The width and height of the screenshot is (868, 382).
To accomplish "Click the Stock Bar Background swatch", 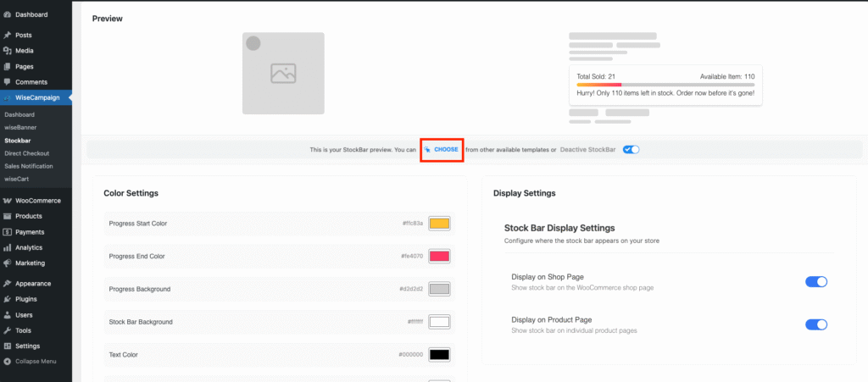I will pos(440,322).
